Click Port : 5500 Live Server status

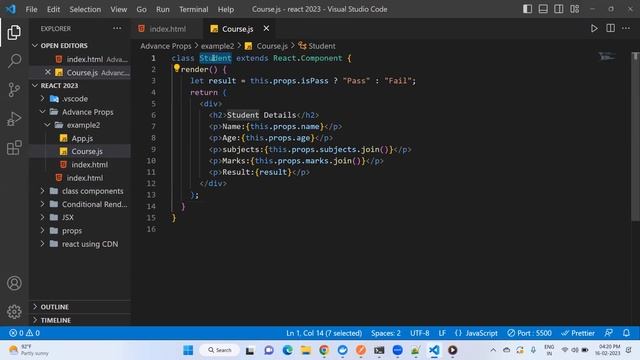click(529, 333)
